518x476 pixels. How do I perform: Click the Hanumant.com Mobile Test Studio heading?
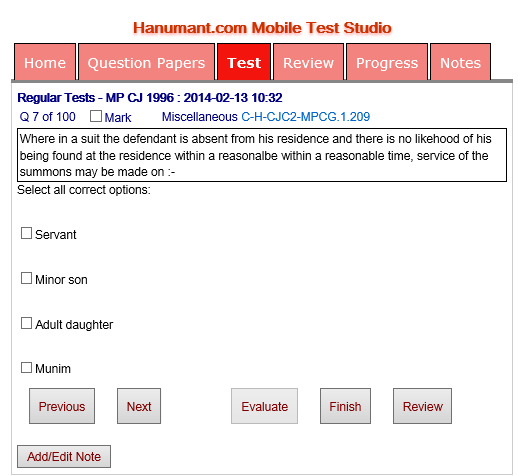pyautogui.click(x=262, y=28)
